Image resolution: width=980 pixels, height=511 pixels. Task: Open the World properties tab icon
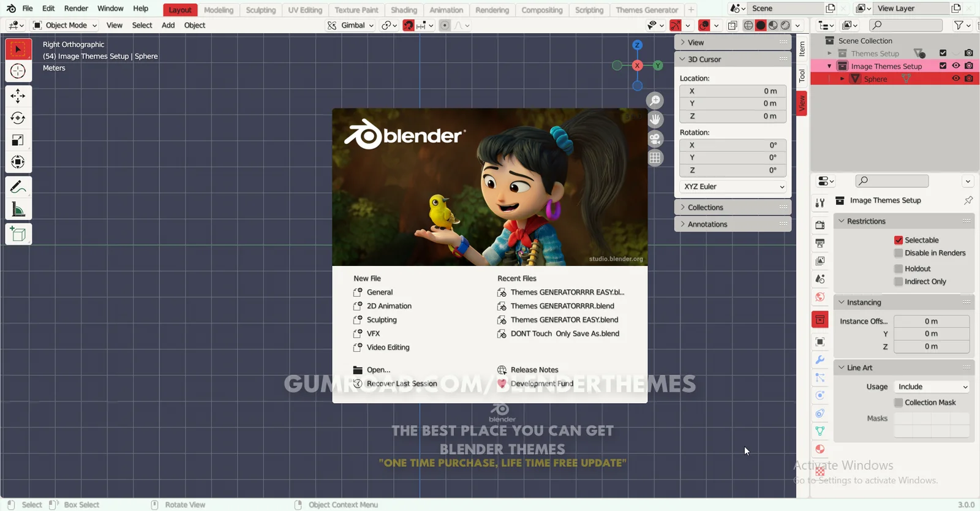click(x=820, y=297)
